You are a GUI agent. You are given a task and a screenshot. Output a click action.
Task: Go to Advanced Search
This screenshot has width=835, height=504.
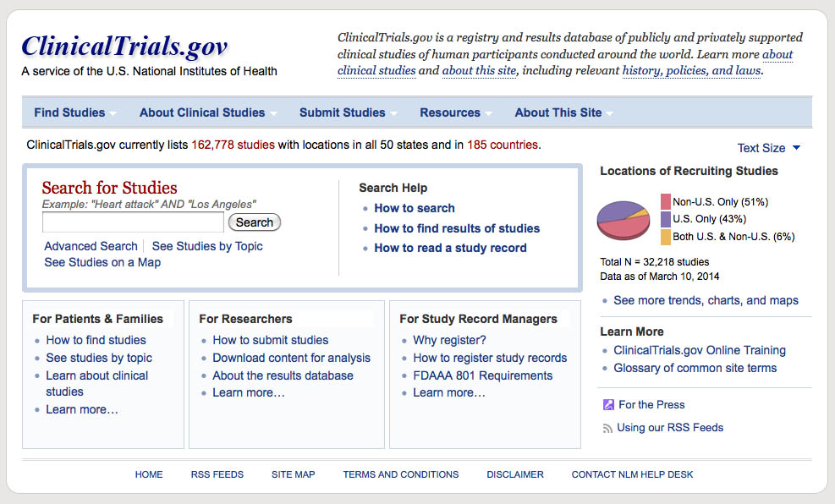(x=91, y=246)
